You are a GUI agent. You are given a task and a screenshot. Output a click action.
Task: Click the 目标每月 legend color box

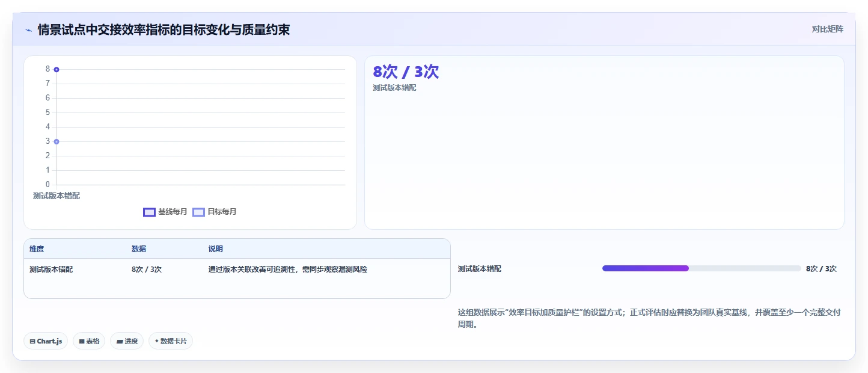[198, 212]
